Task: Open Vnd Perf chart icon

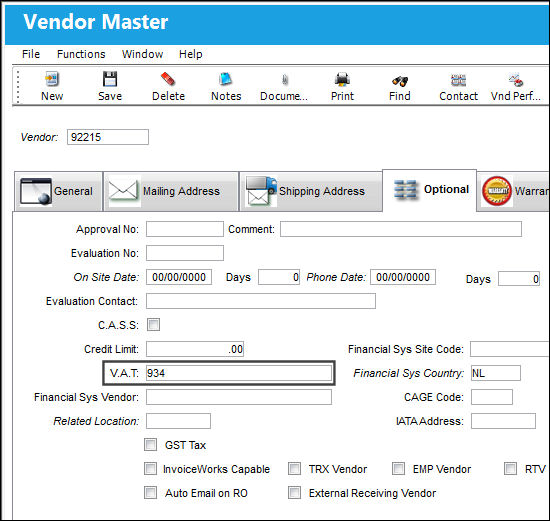Action: [516, 80]
